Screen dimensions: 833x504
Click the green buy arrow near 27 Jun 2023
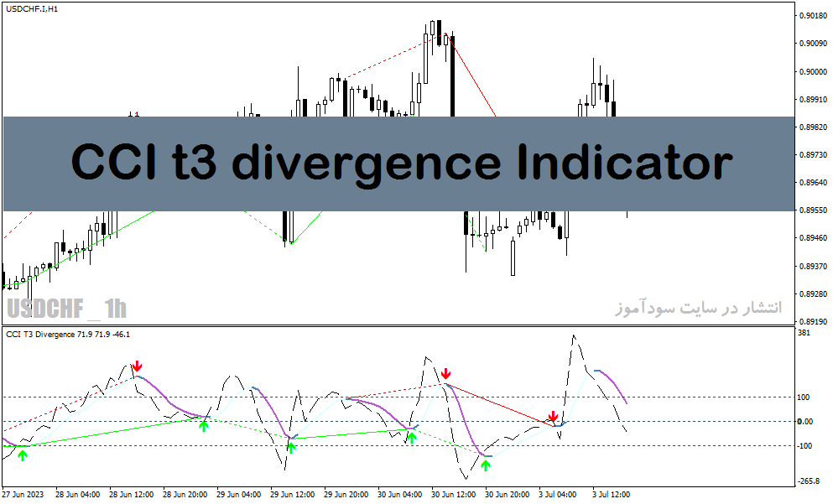coord(22,455)
